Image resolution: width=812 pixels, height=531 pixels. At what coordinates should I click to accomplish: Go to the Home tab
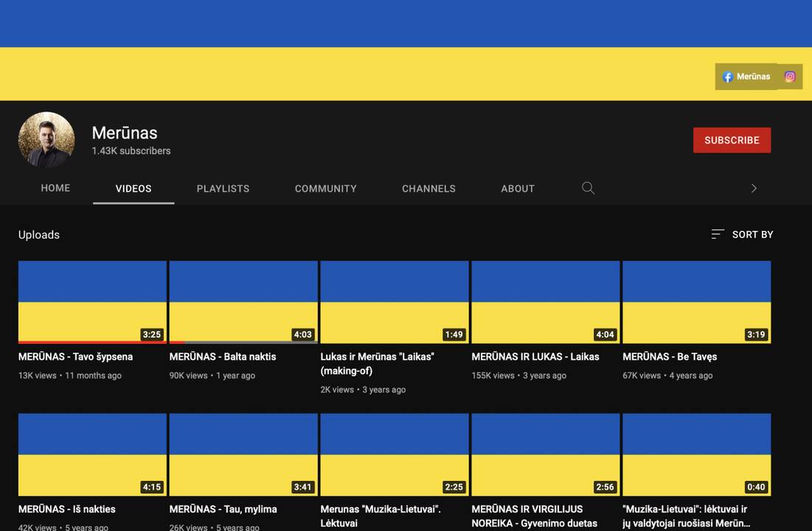pos(55,188)
